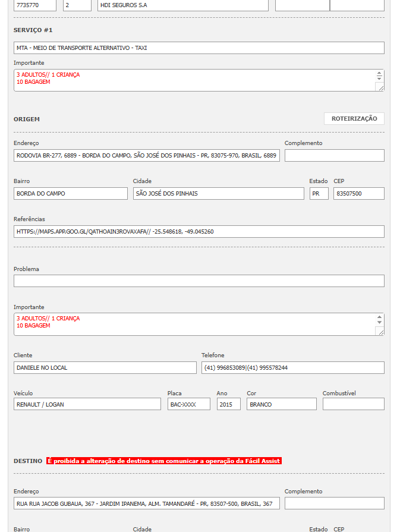Click the ROTEIRIZAÇÃO button
The image size is (400, 532).
point(354,118)
